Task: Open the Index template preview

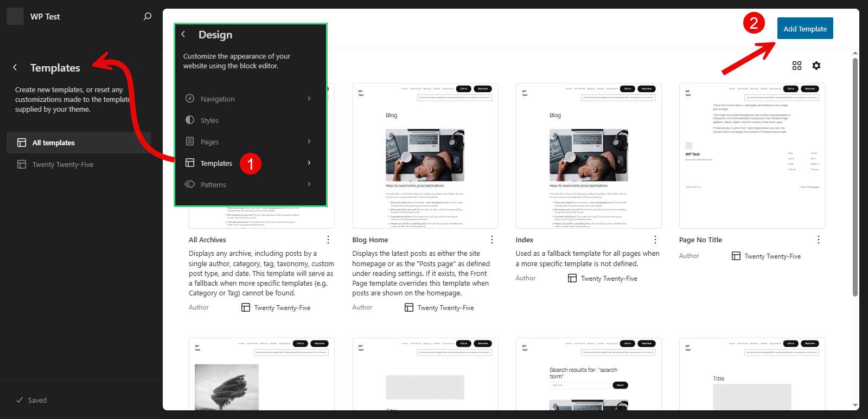Action: (589, 156)
